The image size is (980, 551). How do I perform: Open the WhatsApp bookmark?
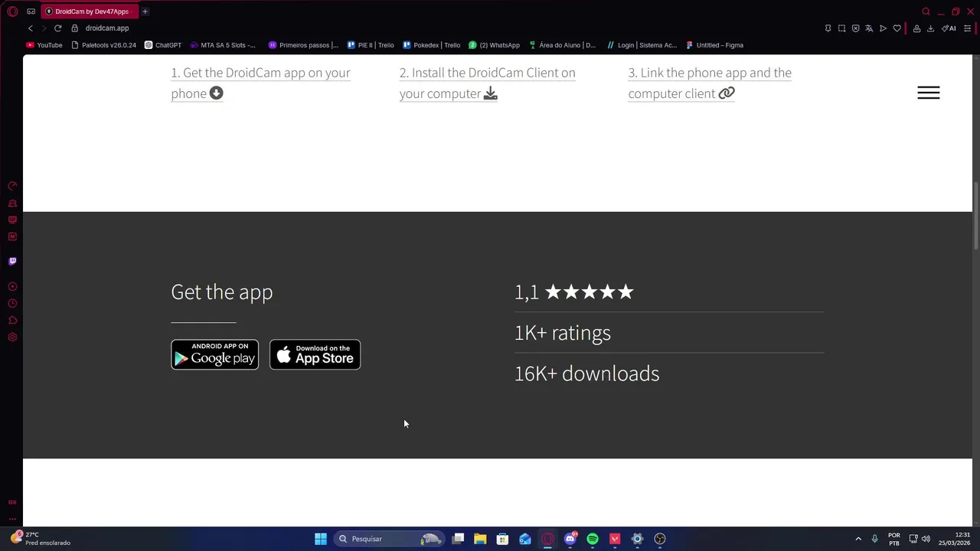494,45
